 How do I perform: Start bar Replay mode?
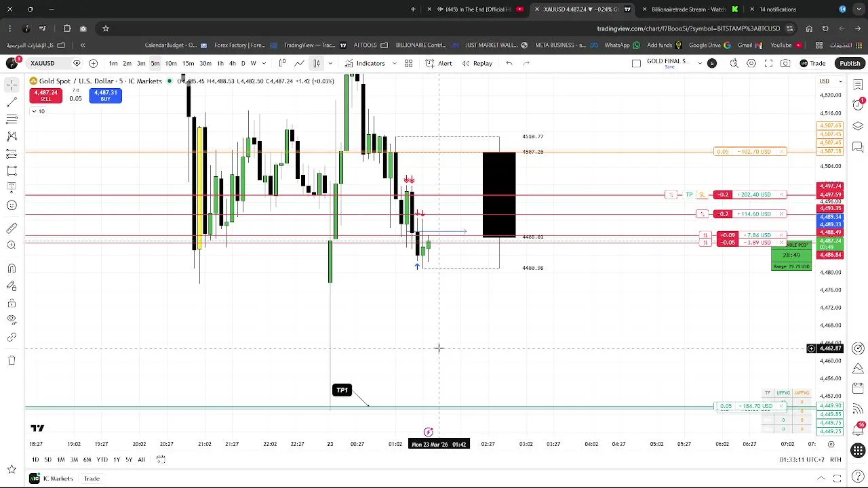pos(477,63)
